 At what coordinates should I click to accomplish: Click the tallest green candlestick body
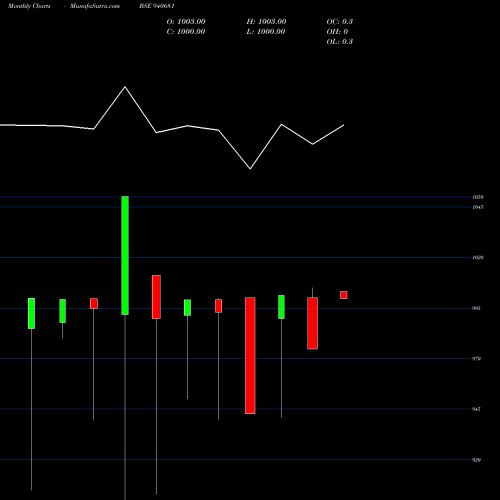[125, 255]
